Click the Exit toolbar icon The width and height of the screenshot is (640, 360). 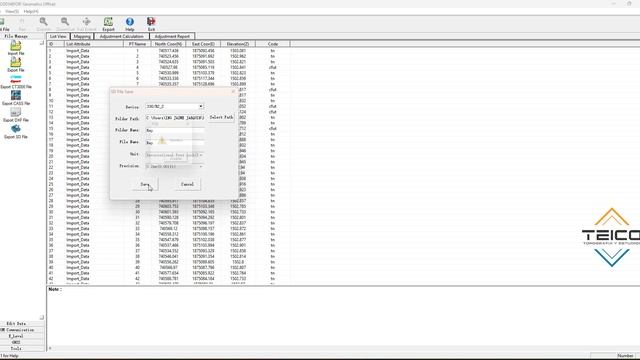(151, 24)
